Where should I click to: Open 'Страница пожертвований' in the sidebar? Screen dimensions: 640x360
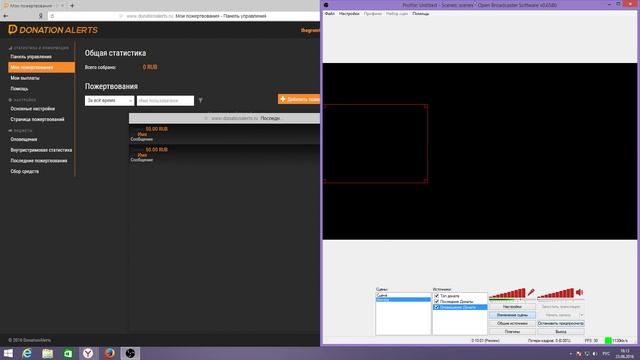pos(37,120)
